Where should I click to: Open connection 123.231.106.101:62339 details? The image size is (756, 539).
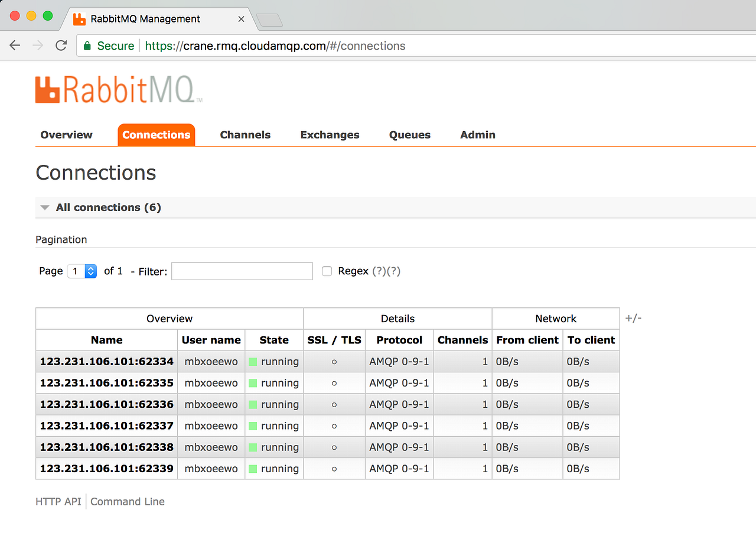coord(106,468)
